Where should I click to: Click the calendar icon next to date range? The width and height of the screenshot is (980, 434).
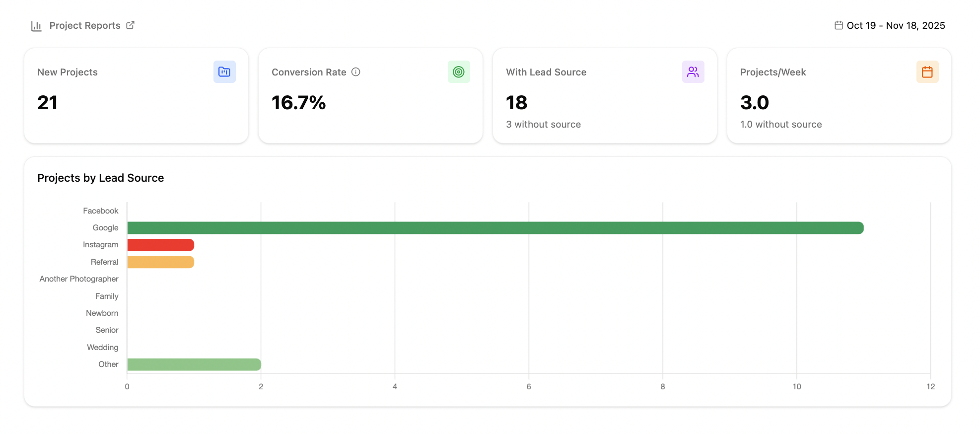[x=839, y=25]
